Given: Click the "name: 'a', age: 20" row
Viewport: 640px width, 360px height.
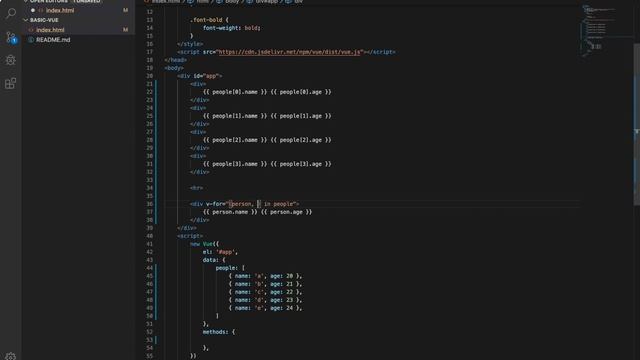Looking at the screenshot, I should point(265,276).
